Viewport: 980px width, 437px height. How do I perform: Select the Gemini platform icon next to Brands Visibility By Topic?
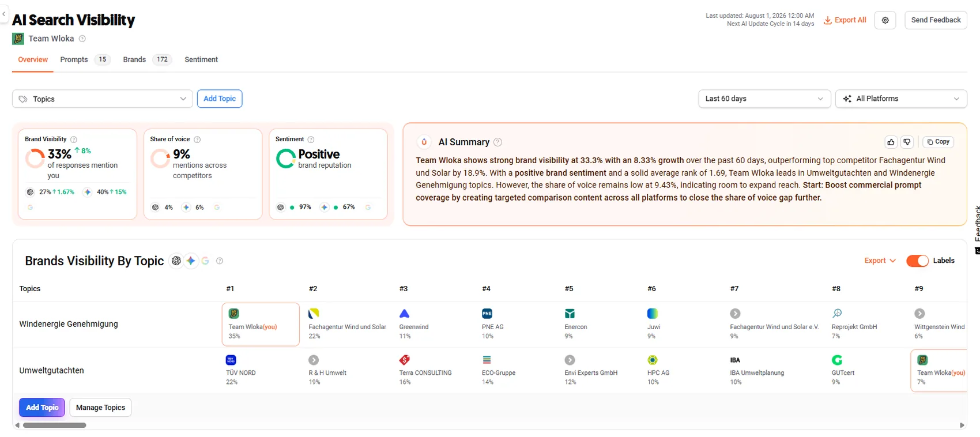tap(191, 261)
